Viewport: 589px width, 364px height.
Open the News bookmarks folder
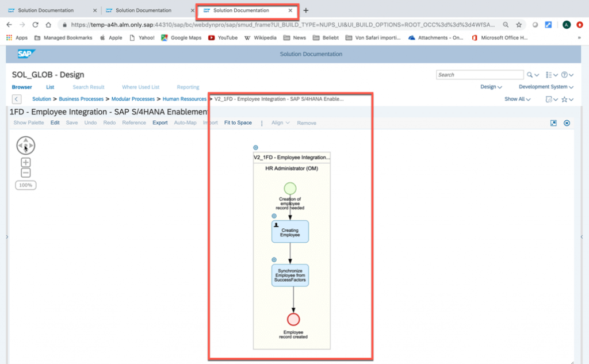[295, 37]
